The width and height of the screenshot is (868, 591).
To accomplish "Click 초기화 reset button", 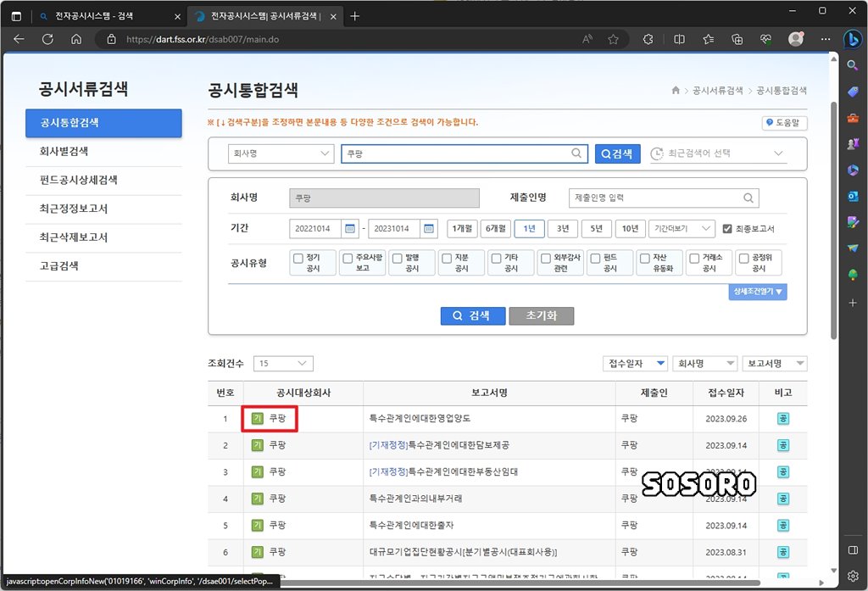I will 541,315.
